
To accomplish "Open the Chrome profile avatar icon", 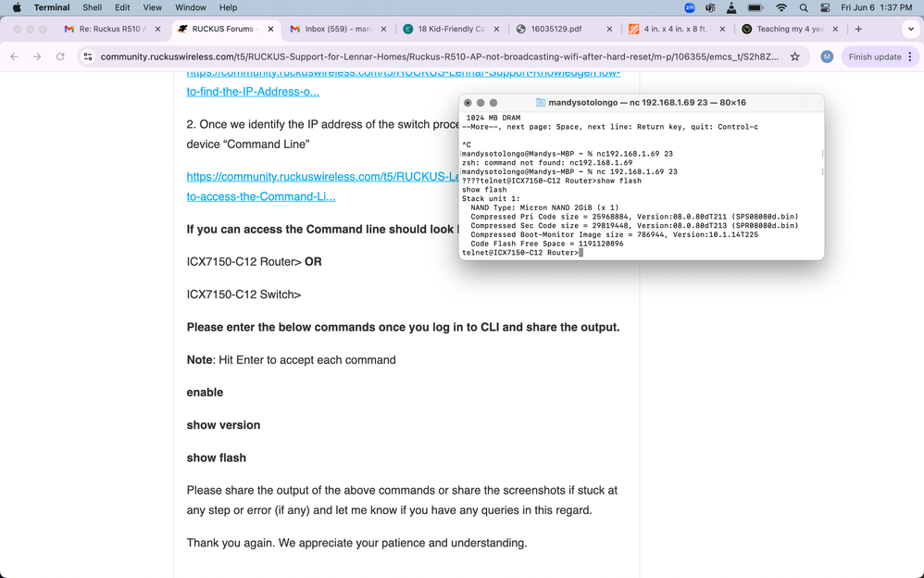I will tap(827, 57).
